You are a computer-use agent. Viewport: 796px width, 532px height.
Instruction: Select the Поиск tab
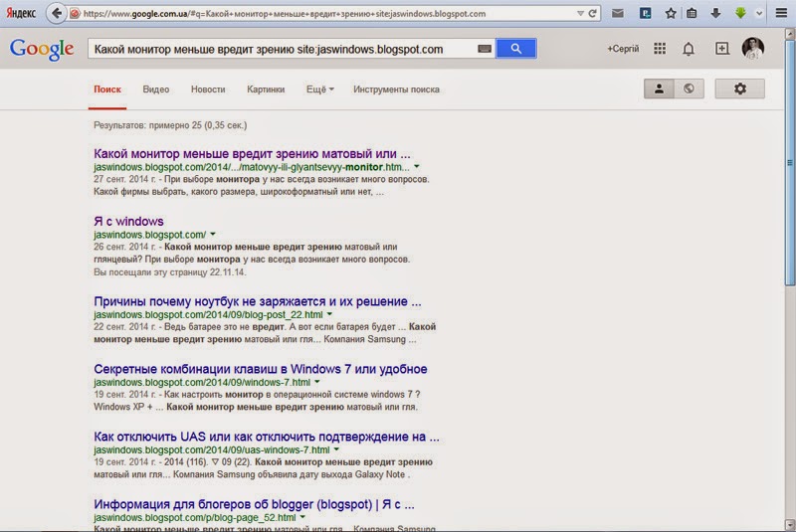tap(107, 89)
